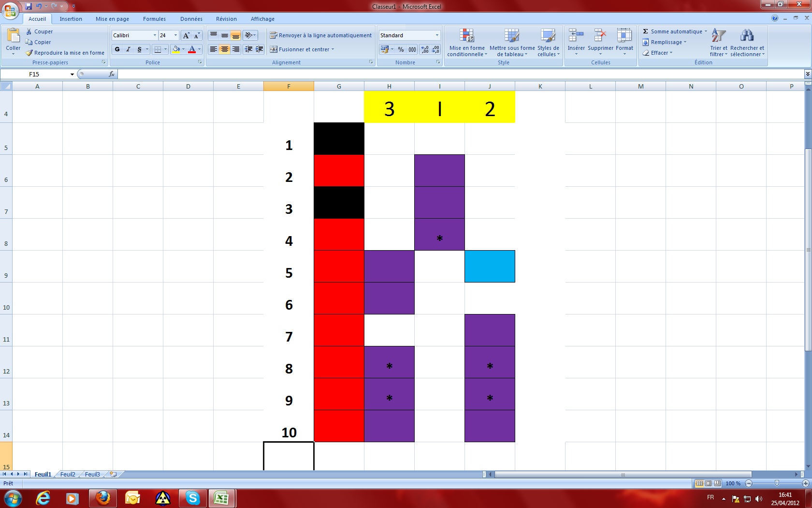812x508 pixels.
Task: Open the Feuil2 sheet tab
Action: click(68, 475)
